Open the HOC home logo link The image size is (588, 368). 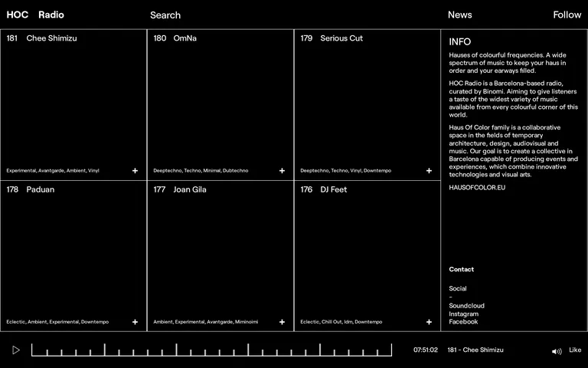tap(18, 15)
